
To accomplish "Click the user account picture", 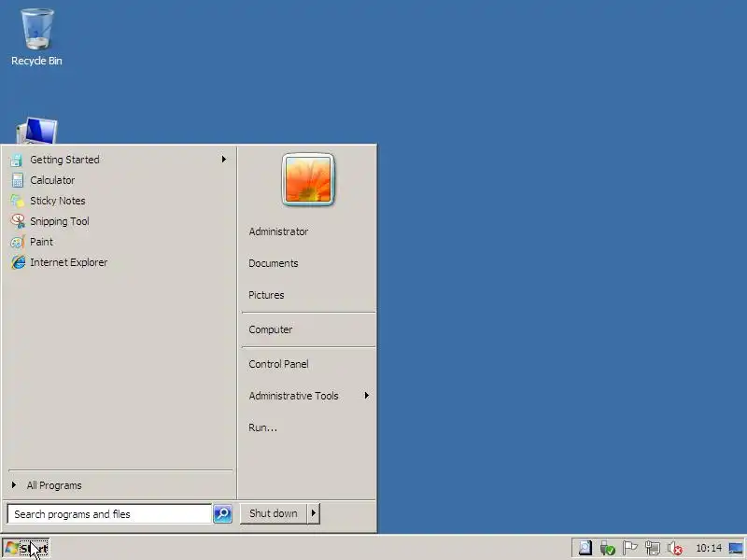I will [x=308, y=179].
